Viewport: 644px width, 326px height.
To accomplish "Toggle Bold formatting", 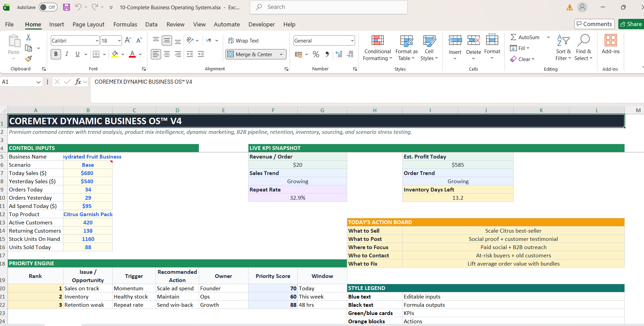I will pyautogui.click(x=56, y=54).
